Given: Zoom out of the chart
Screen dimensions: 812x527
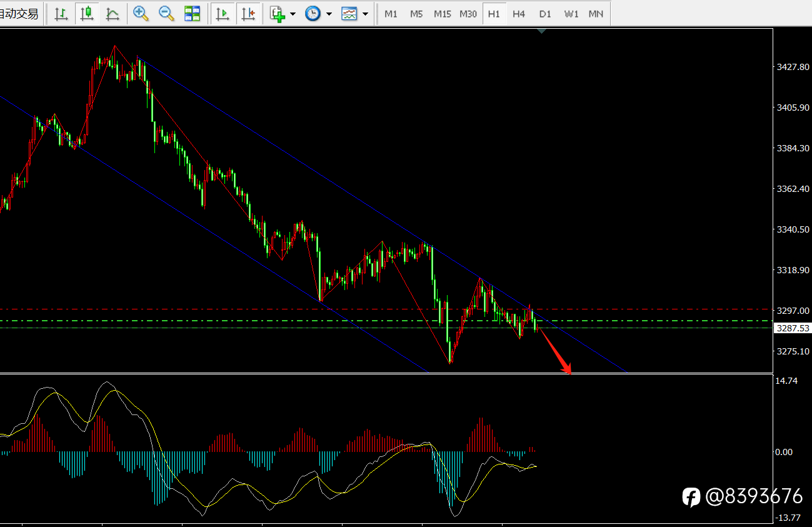Looking at the screenshot, I should tap(167, 13).
